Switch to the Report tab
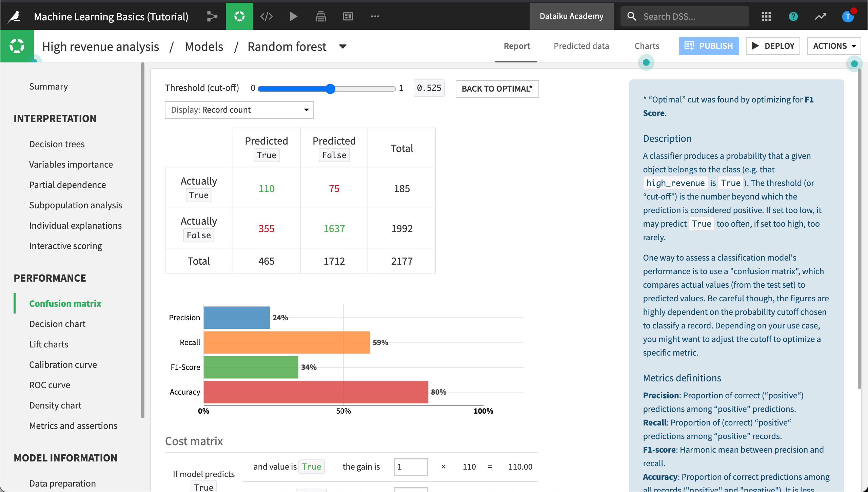Image resolution: width=868 pixels, height=492 pixels. point(517,46)
